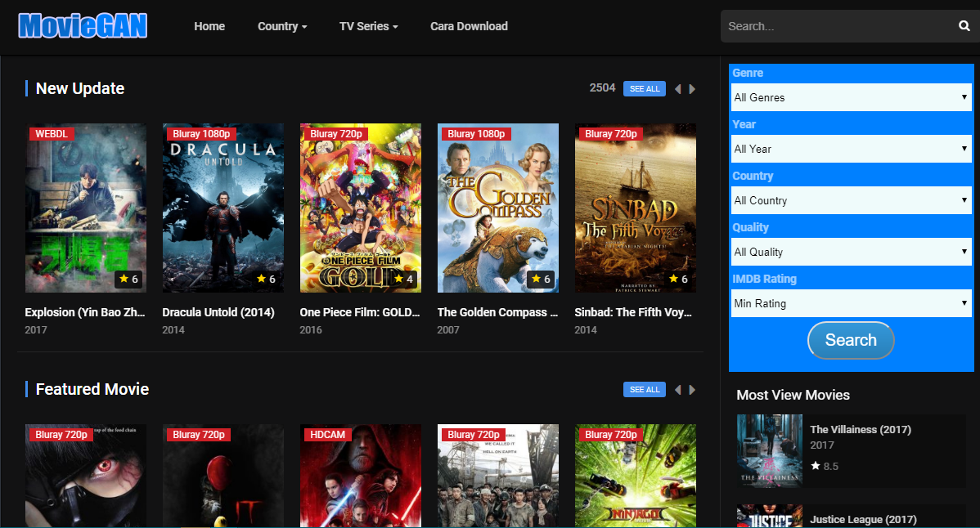
Task: Click WEBDL quality tag on Explosion
Action: coord(52,133)
